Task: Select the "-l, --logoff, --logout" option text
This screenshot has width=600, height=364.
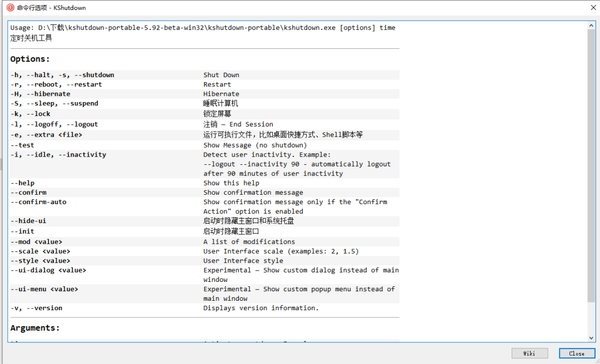Action: 54,124
